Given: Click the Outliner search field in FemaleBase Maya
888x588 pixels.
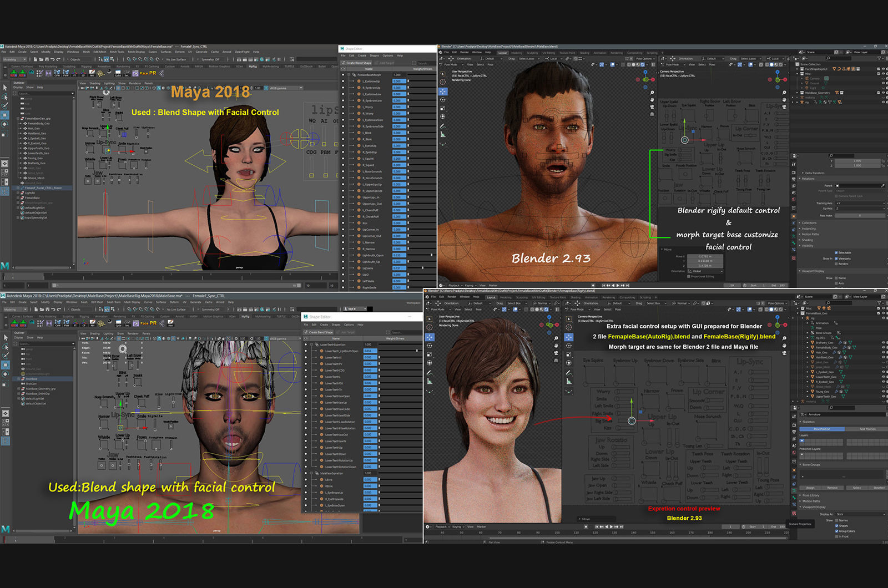Looking at the screenshot, I should coord(46,94).
